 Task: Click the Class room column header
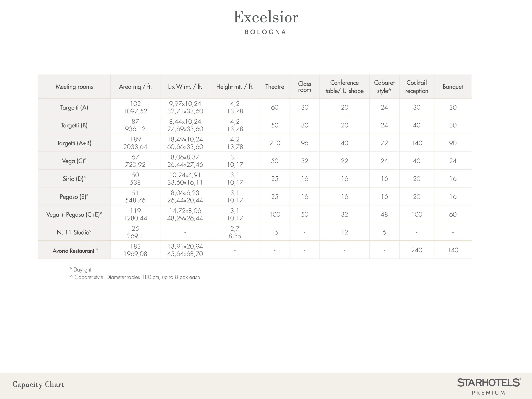tap(304, 87)
